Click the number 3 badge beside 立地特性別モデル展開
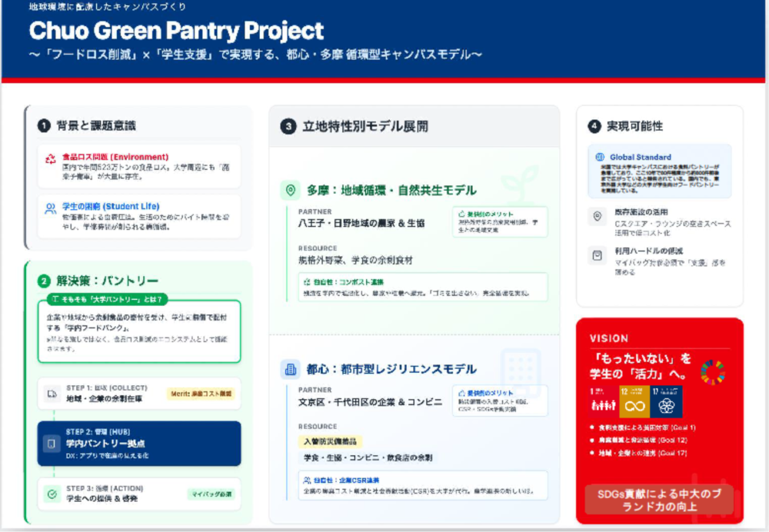 [x=288, y=127]
